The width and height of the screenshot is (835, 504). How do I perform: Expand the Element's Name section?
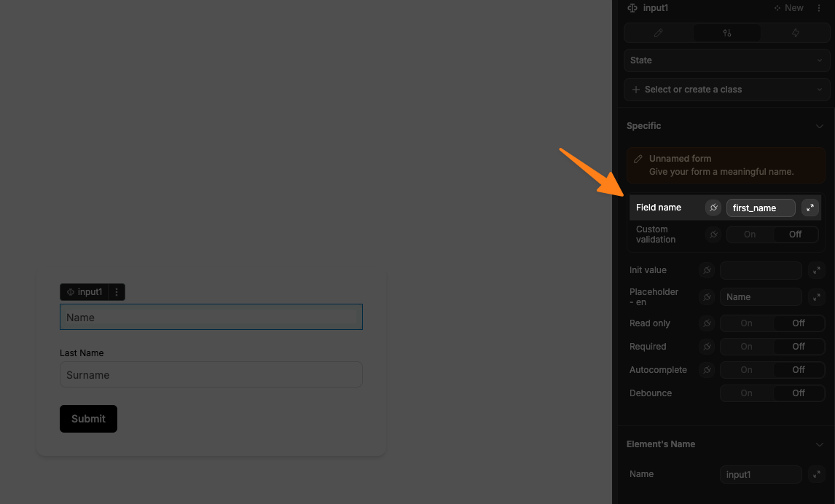click(x=819, y=444)
